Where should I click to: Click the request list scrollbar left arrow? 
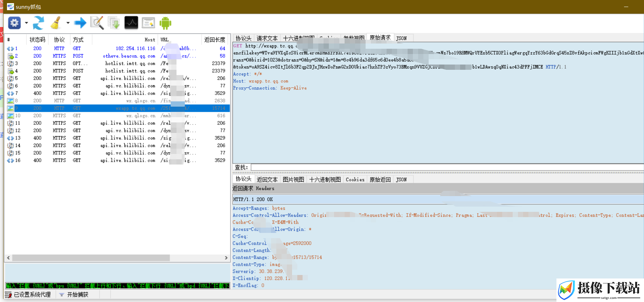(x=8, y=258)
